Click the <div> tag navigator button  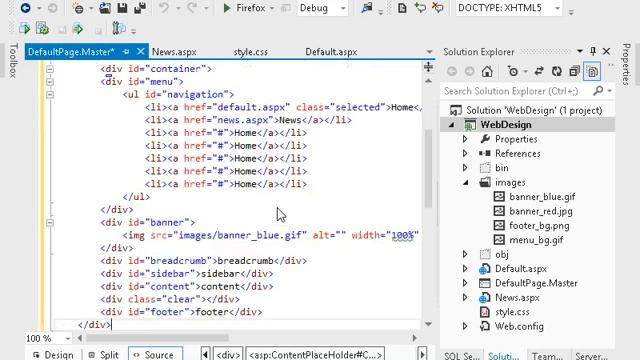228,355
